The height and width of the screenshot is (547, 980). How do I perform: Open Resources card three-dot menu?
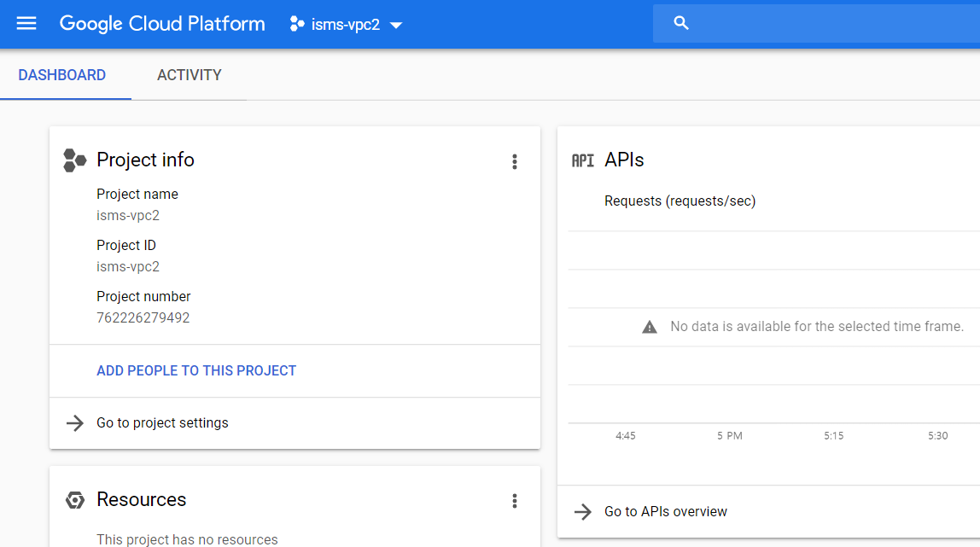click(x=514, y=501)
